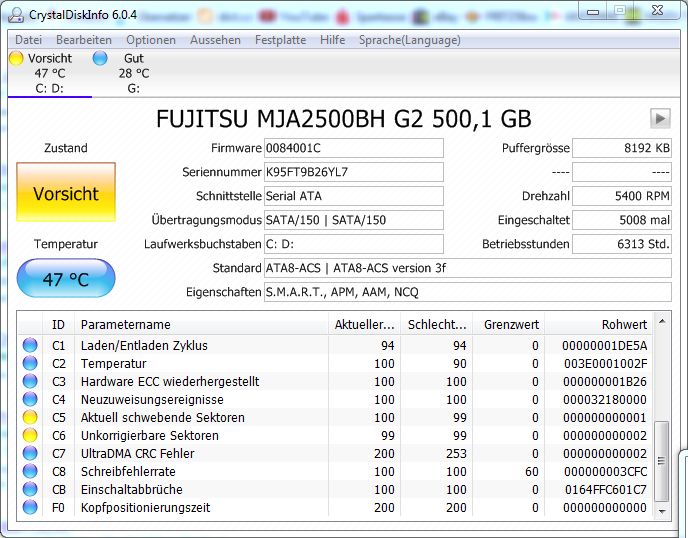Open the Aussehen menu
This screenshot has height=538, width=688.
215,40
